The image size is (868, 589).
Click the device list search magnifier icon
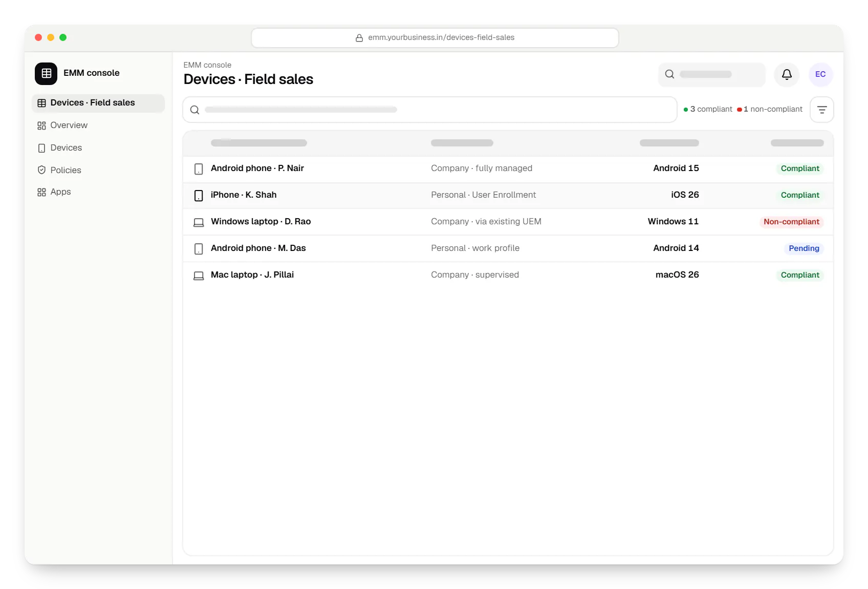coord(194,110)
